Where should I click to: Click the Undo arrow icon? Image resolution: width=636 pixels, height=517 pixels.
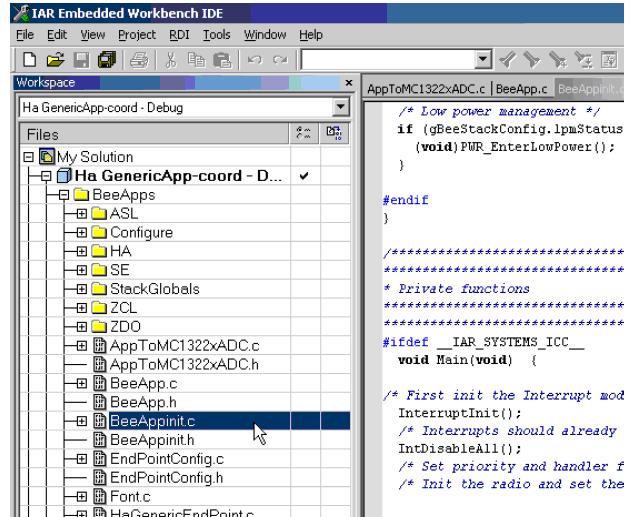(254, 60)
